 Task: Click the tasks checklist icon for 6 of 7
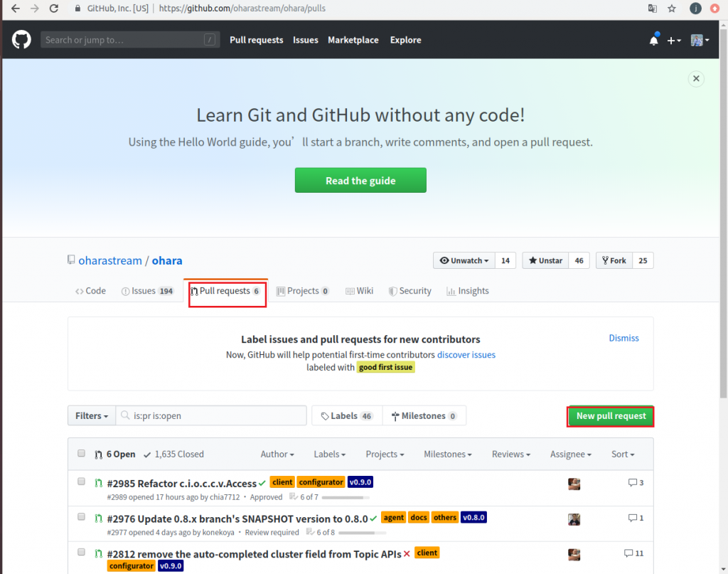(294, 496)
